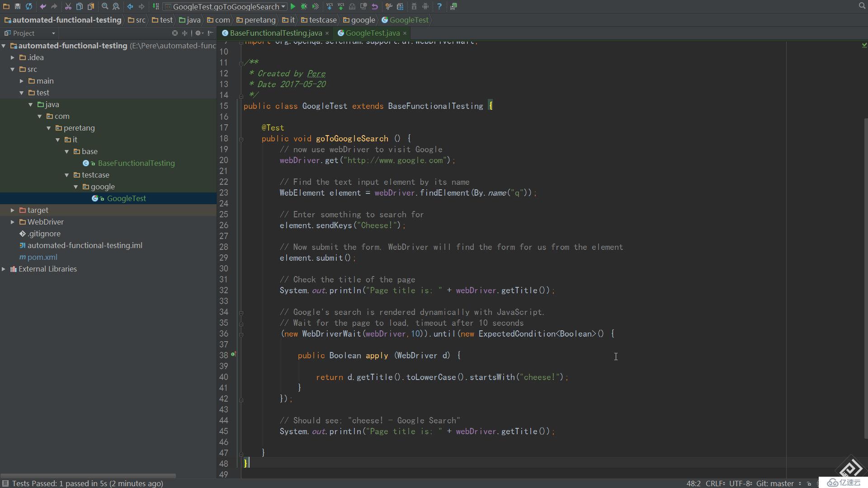868x488 pixels.
Task: Open Project panel gear settings
Action: [x=199, y=33]
